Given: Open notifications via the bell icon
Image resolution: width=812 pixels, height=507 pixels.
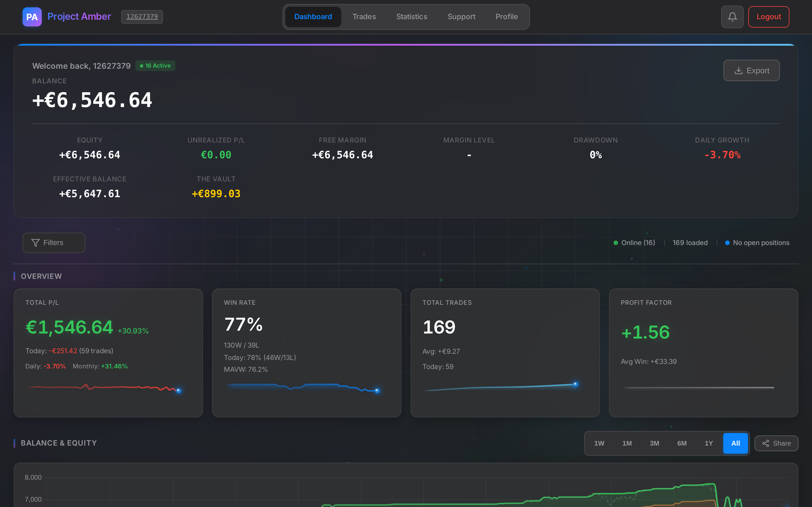Looking at the screenshot, I should (x=732, y=16).
